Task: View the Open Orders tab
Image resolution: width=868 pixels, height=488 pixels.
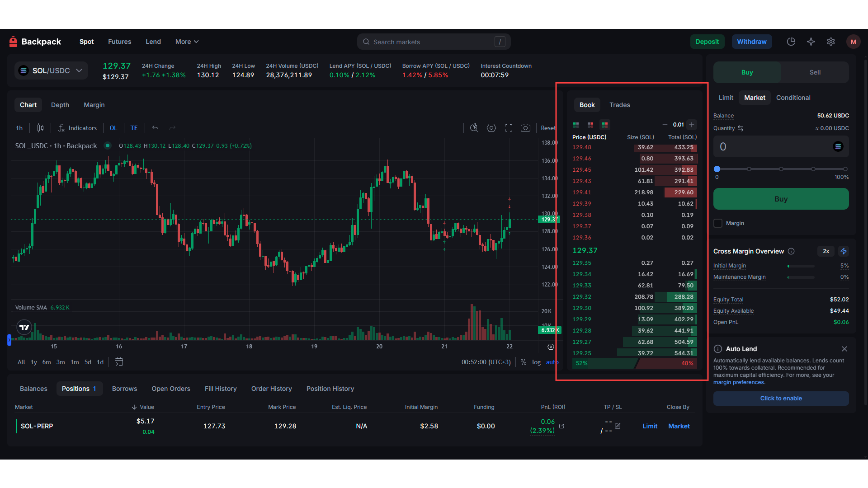Action: (171, 389)
